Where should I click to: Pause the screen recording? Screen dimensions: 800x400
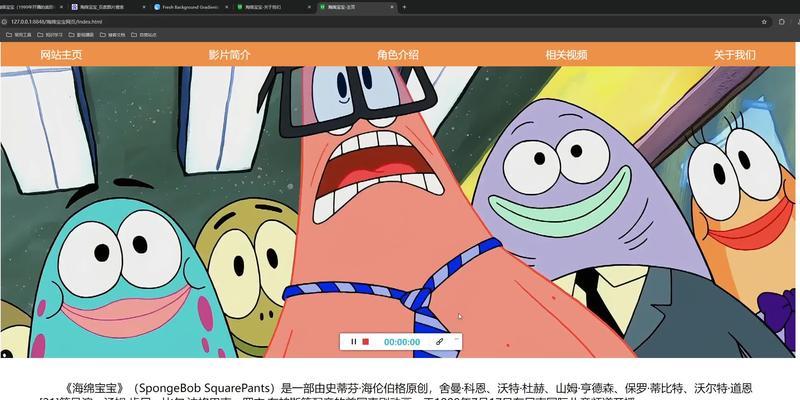point(354,342)
